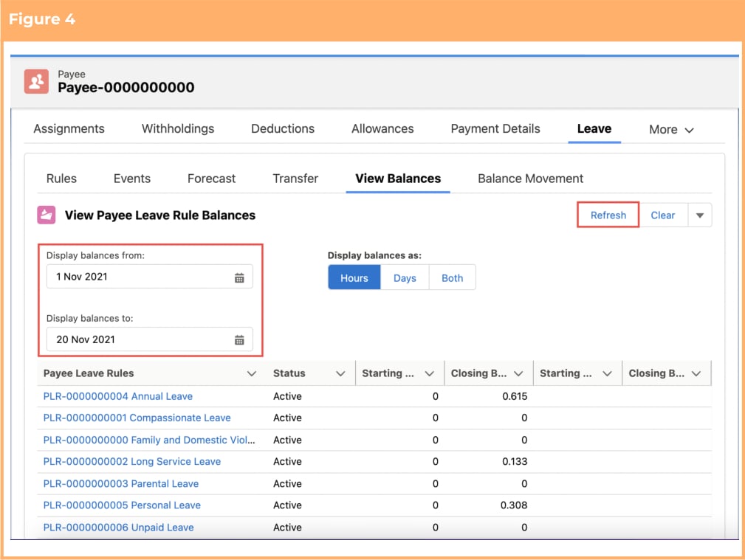Click the Payee-0000000000 record title
Screen dimensions: 745x560
point(126,88)
